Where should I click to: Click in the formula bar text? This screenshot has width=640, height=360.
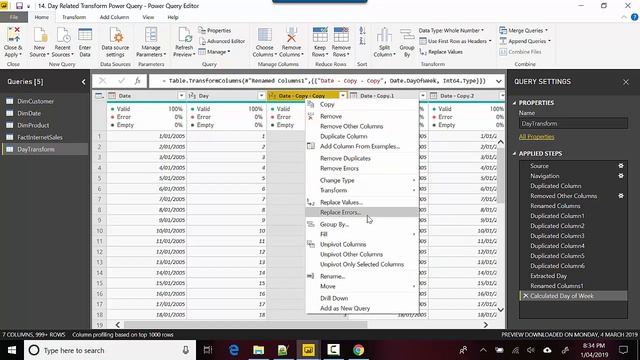click(323, 81)
